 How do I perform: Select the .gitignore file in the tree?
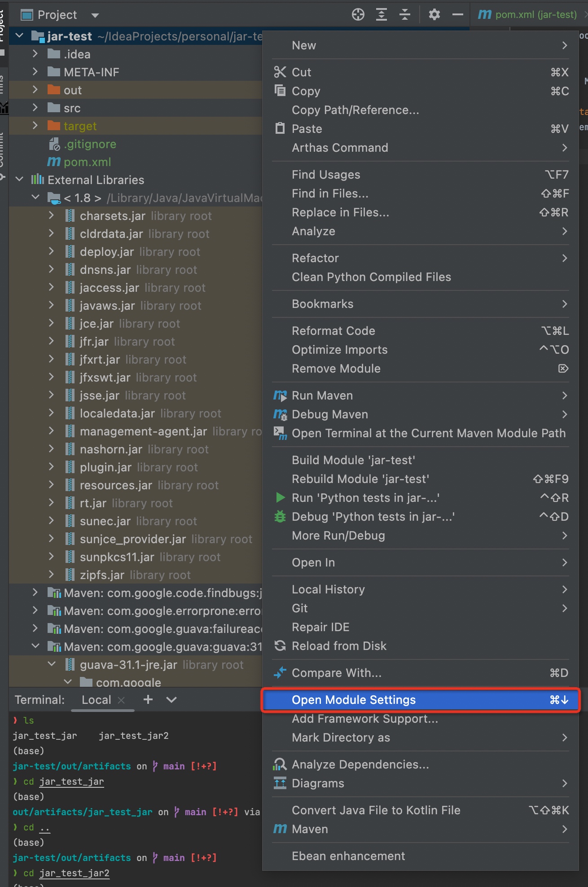pos(90,144)
